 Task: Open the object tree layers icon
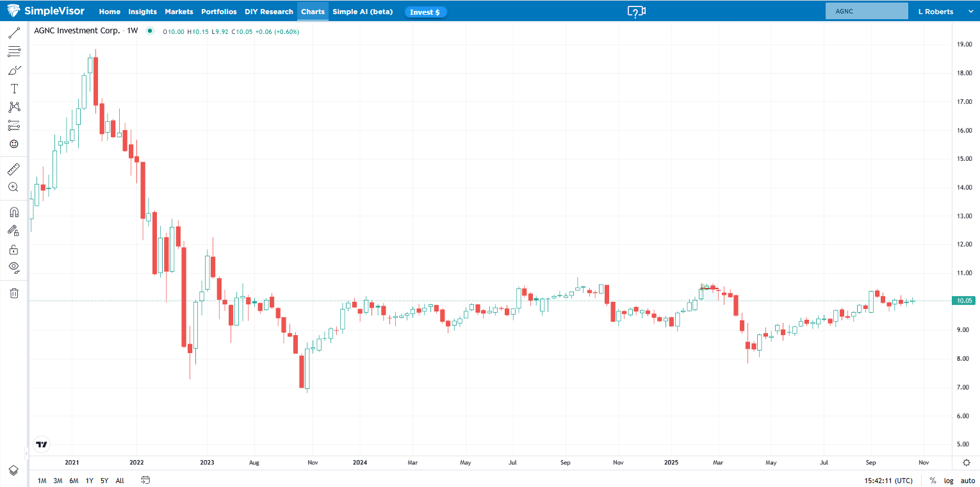point(13,470)
